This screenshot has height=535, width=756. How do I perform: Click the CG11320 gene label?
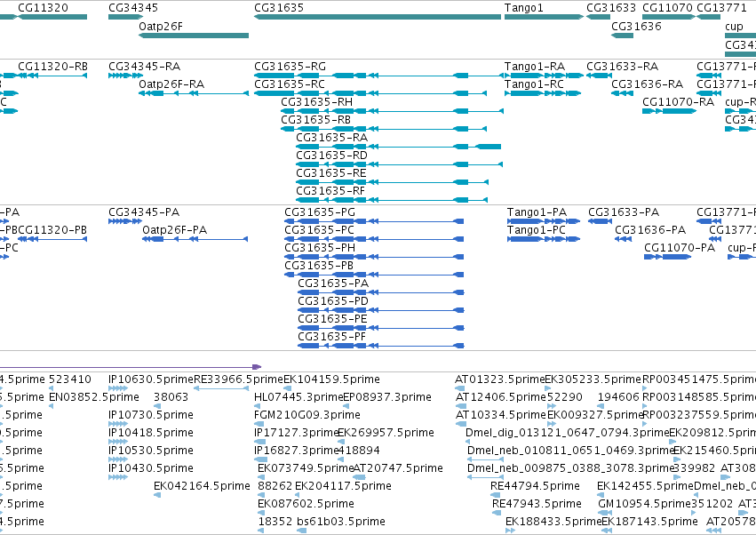[x=43, y=8]
